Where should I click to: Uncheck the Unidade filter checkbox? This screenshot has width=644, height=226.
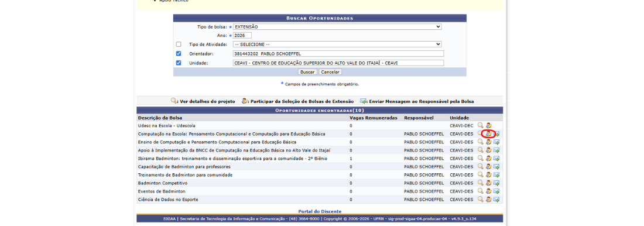pyautogui.click(x=178, y=63)
